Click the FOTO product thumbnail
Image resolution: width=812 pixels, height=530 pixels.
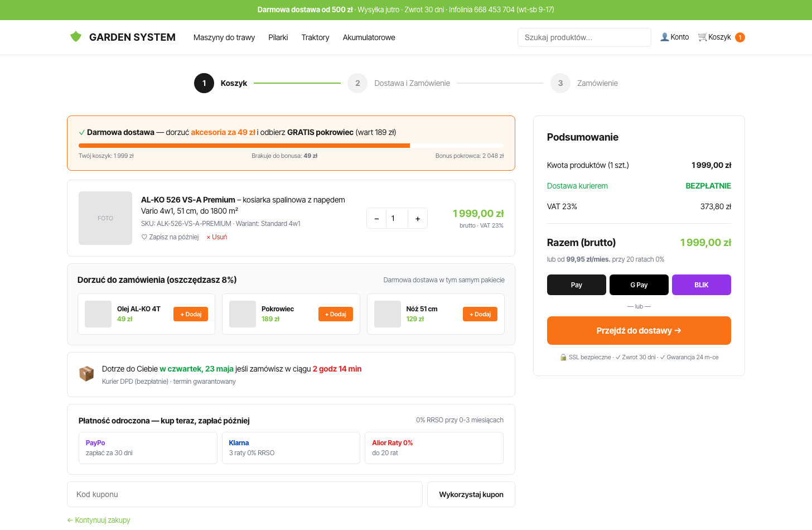[105, 218]
